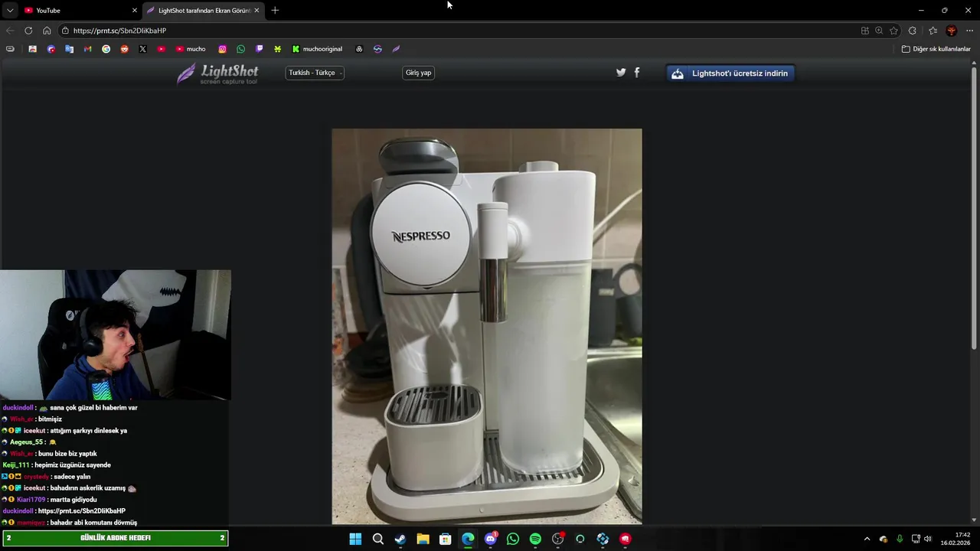The image size is (980, 551).
Task: Click the chat link prnt.sc/Sbn2DliKbaHP
Action: tap(82, 511)
